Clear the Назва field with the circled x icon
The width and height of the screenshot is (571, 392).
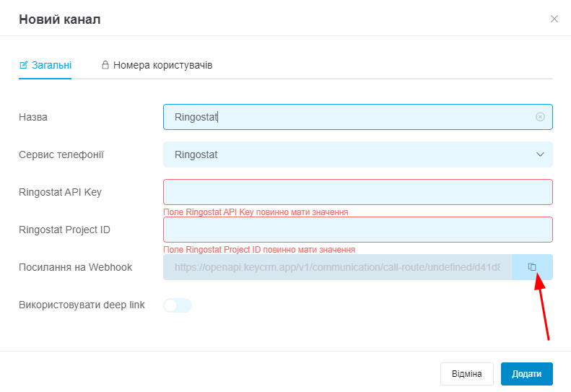click(540, 117)
